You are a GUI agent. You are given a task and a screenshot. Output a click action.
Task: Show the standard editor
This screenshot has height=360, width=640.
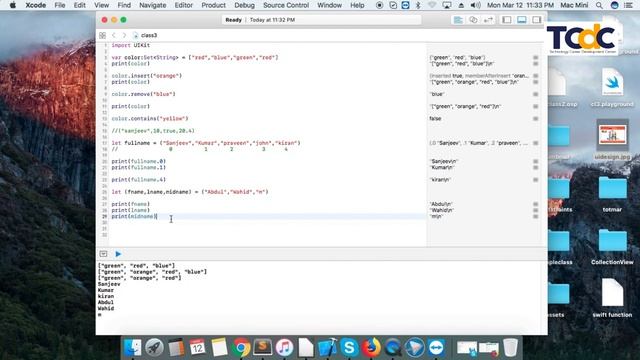click(x=458, y=20)
